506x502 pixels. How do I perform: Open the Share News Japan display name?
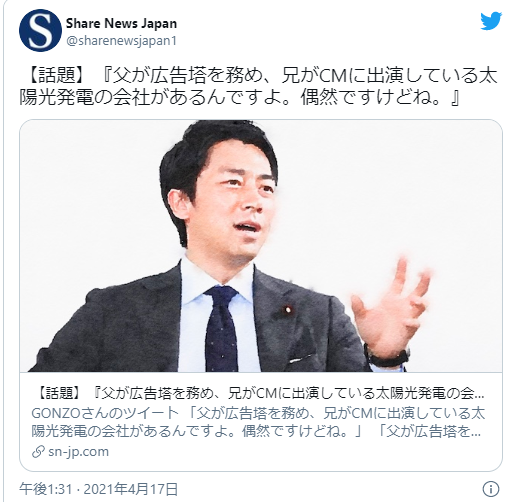click(121, 23)
